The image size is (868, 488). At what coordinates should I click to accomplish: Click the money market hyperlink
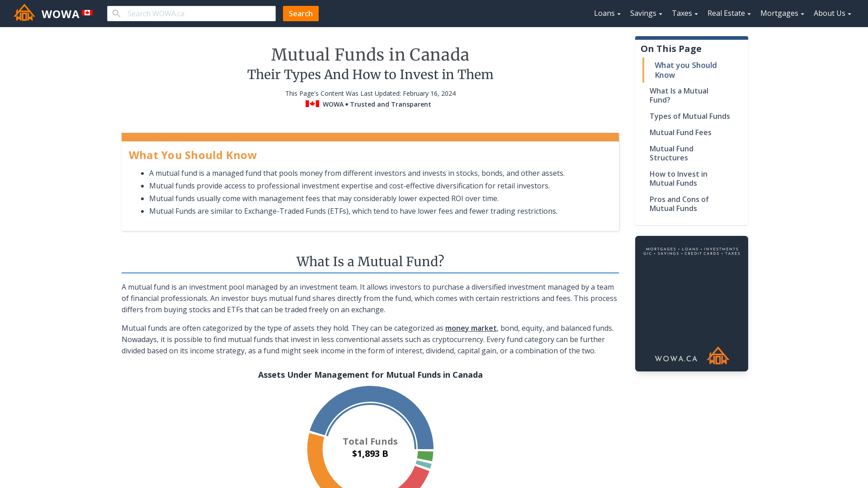pyautogui.click(x=471, y=328)
